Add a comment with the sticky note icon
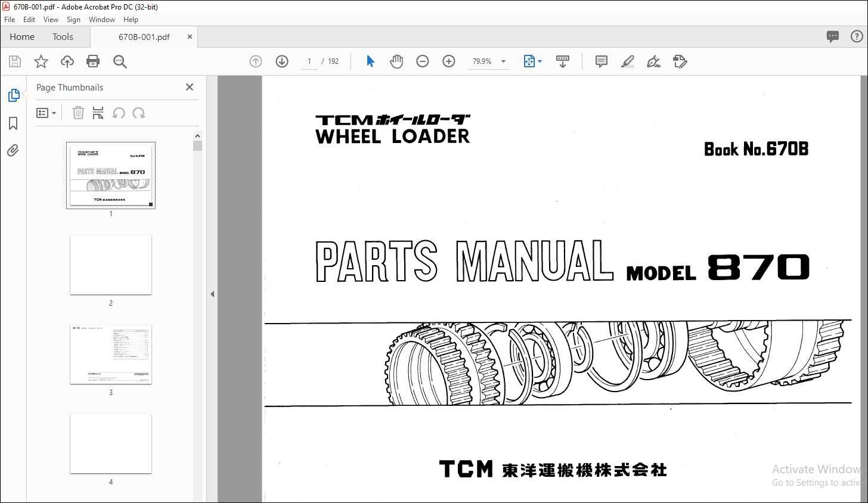This screenshot has height=503, width=868. point(602,61)
